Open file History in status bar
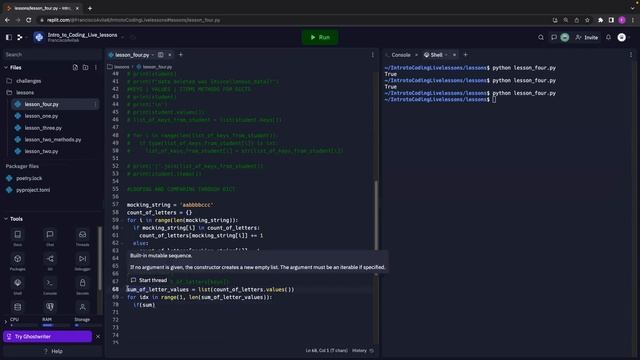The image size is (640, 360). pyautogui.click(x=362, y=351)
